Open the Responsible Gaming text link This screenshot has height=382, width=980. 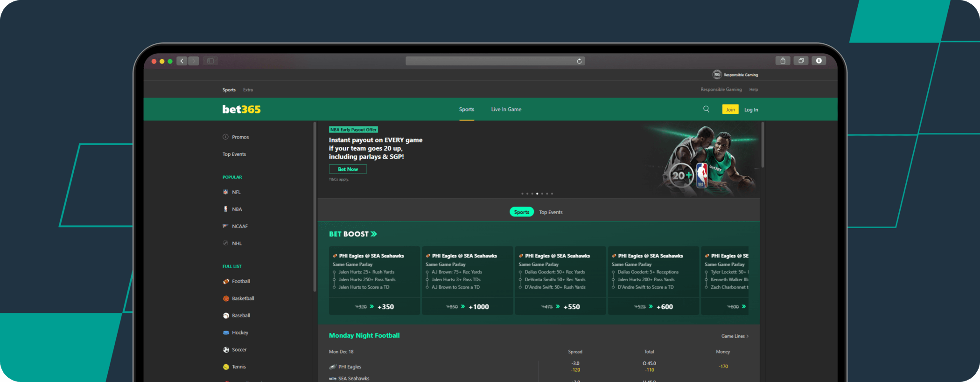(721, 90)
